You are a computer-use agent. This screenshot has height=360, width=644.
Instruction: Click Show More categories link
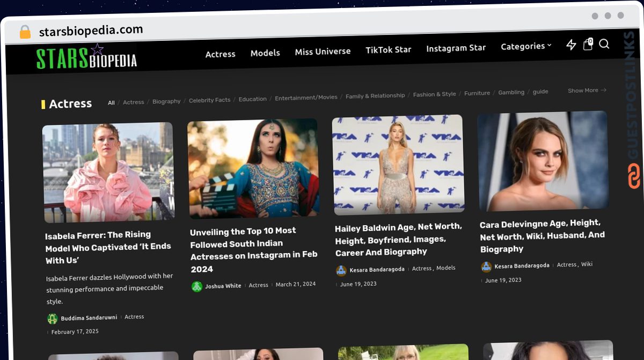[x=587, y=90]
